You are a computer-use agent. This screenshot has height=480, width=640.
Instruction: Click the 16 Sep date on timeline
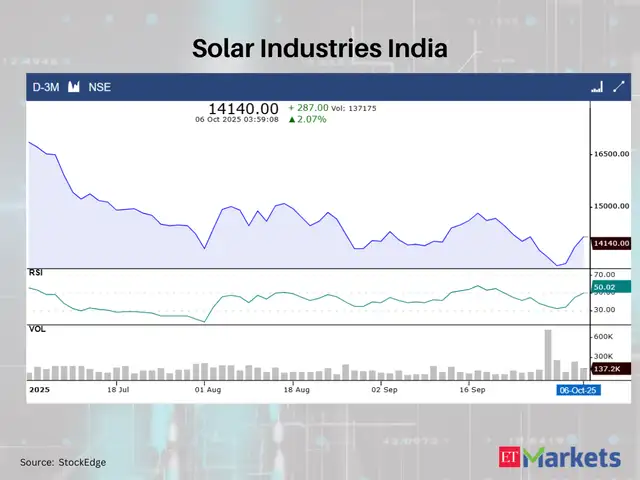click(x=470, y=389)
